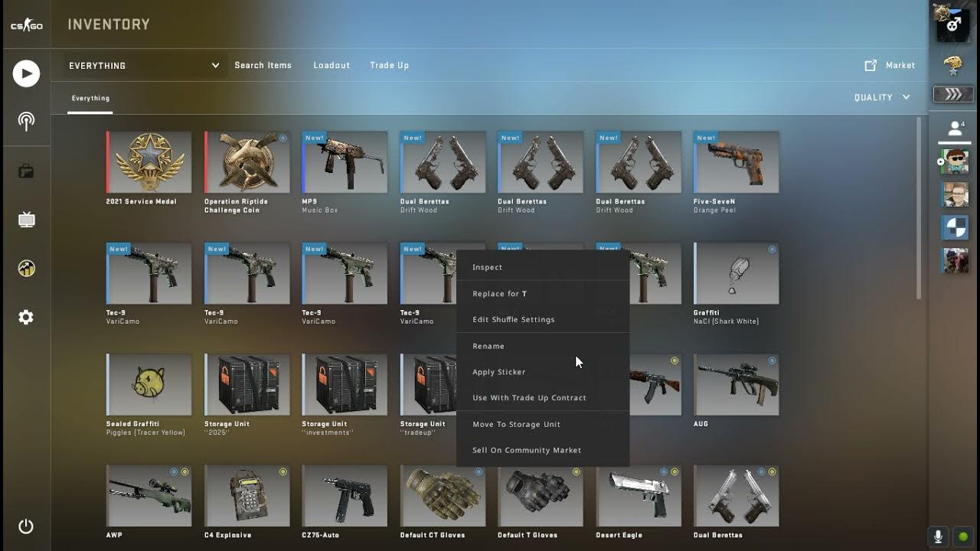980x551 pixels.
Task: Open the Market external-link icon
Action: [871, 66]
